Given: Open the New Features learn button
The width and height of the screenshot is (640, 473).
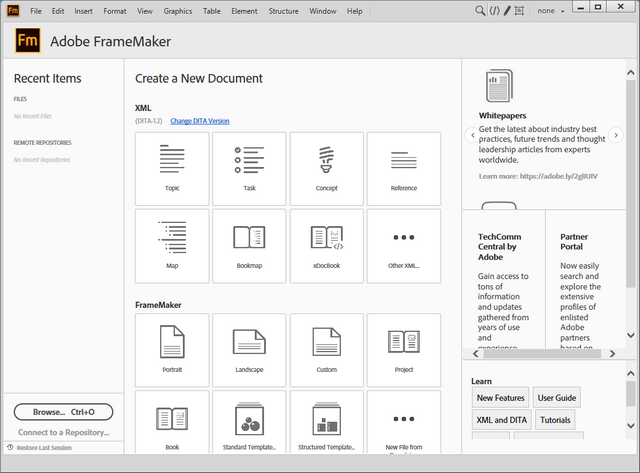Looking at the screenshot, I should (500, 398).
